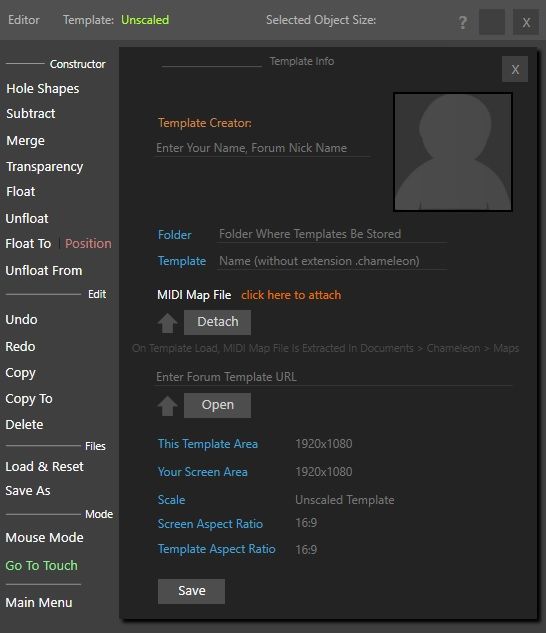Return to Main Menu
546x633 pixels.
point(39,603)
